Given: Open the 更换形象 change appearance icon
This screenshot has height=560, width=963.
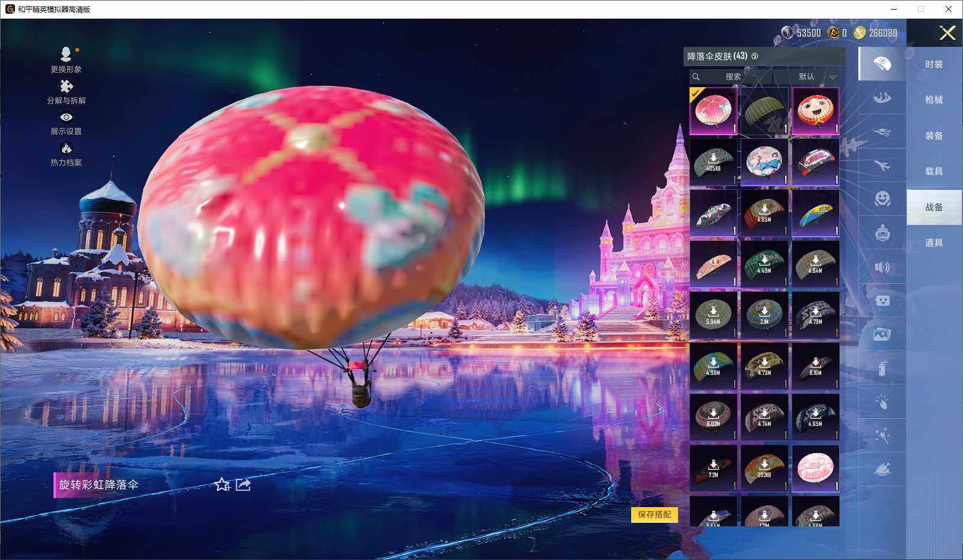Looking at the screenshot, I should [66, 55].
